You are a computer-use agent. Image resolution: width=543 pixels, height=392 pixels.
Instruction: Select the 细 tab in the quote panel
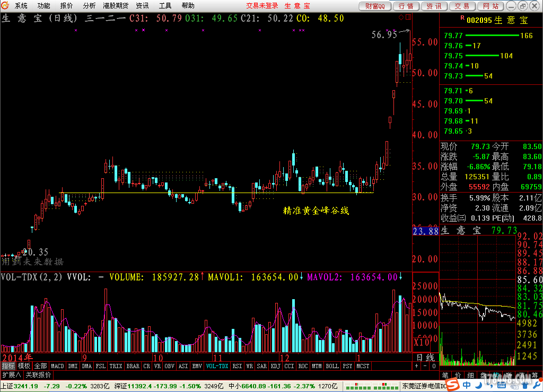471,375
